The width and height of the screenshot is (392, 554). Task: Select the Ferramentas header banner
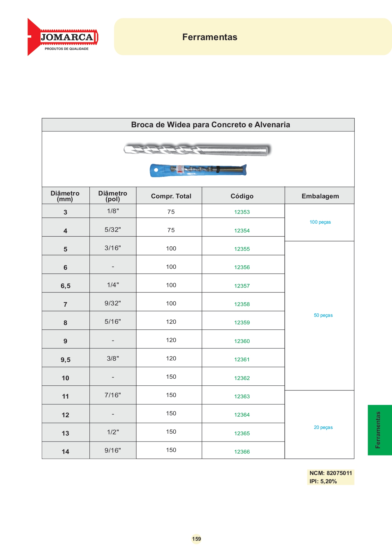point(253,37)
